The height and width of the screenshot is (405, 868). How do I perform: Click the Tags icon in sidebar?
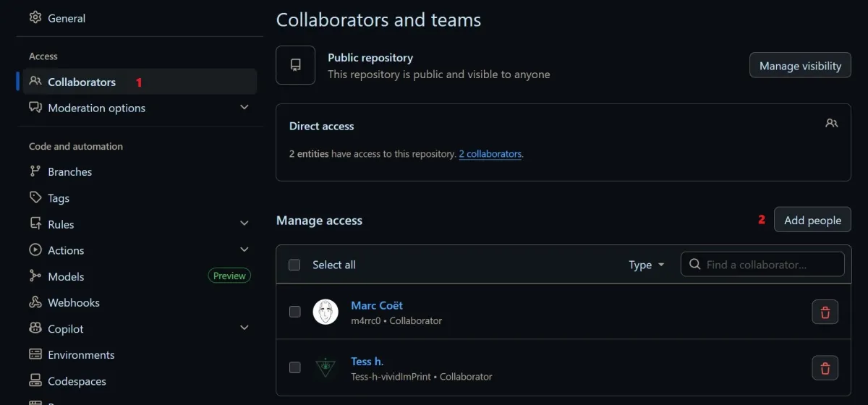[35, 197]
